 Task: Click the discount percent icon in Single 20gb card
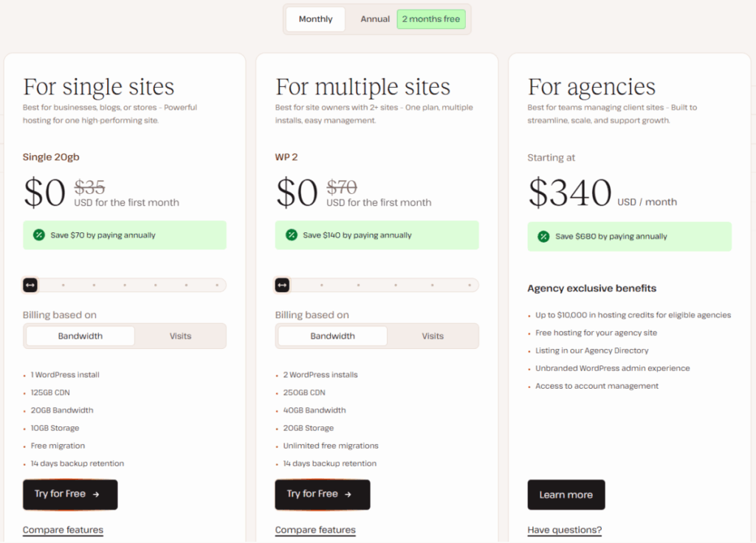(x=39, y=235)
